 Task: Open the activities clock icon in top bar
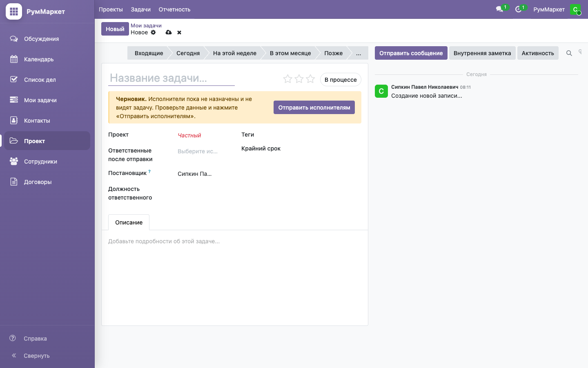click(519, 9)
